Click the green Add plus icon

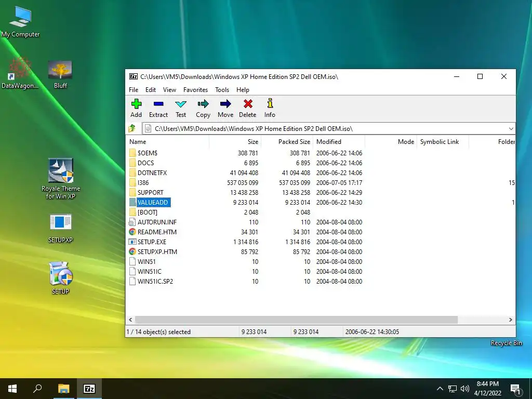(x=136, y=104)
